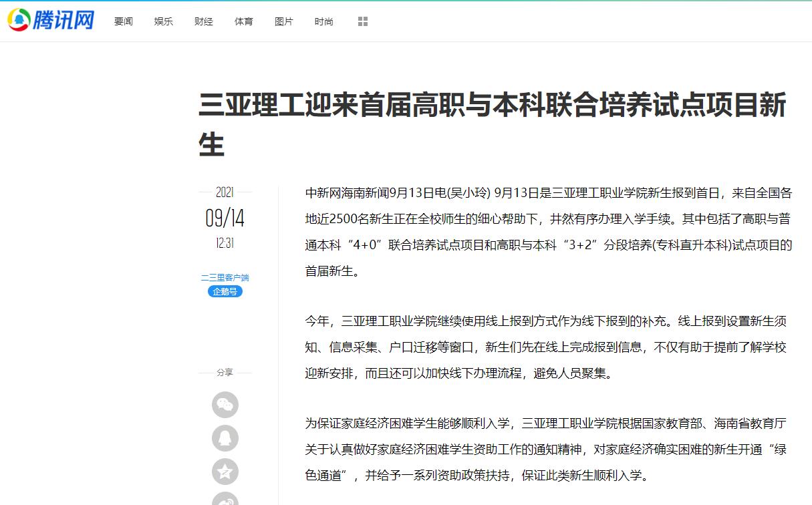Navigate to 体育 sports section
Viewport: 812px width, 505px height.
click(244, 21)
